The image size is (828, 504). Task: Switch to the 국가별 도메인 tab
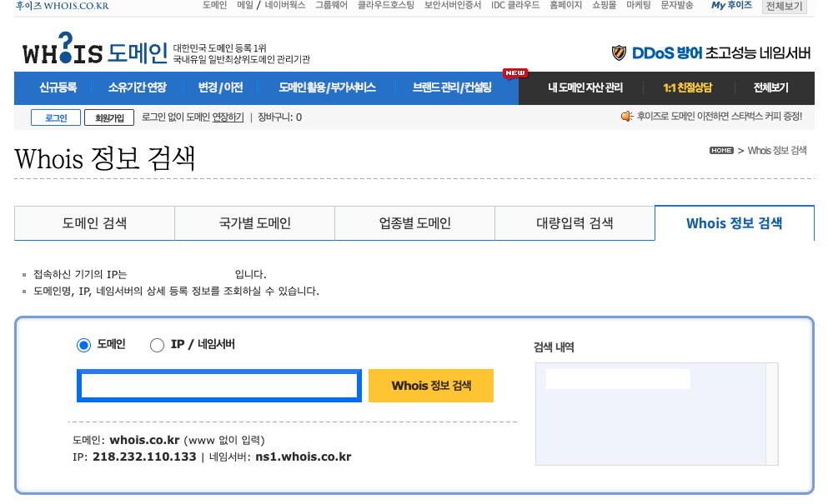pyautogui.click(x=254, y=223)
